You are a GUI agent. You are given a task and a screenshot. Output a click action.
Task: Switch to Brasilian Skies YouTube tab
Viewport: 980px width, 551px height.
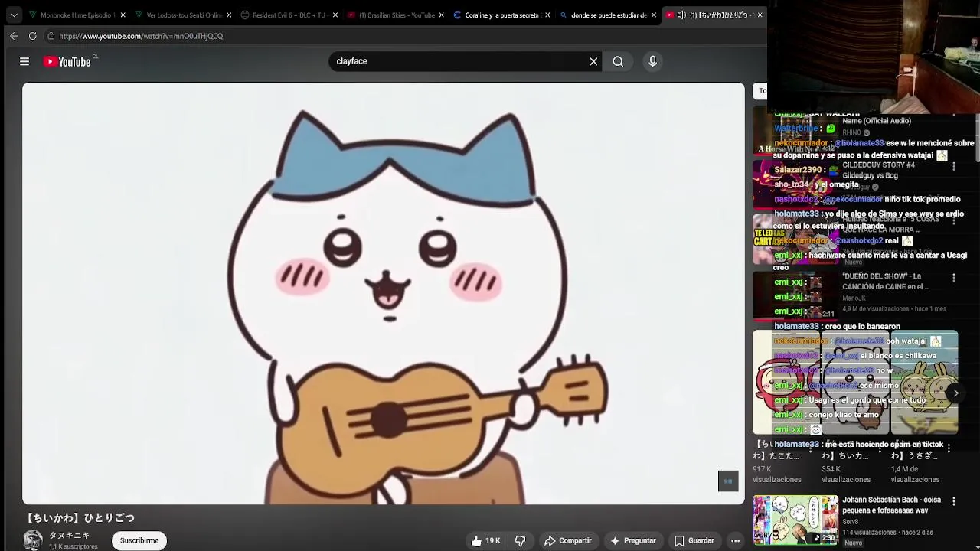[x=395, y=15]
